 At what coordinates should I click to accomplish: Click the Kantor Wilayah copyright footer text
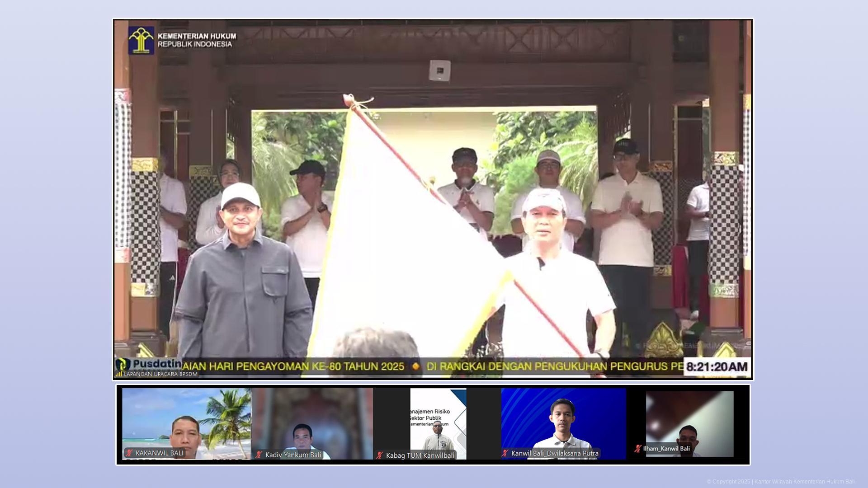[780, 482]
